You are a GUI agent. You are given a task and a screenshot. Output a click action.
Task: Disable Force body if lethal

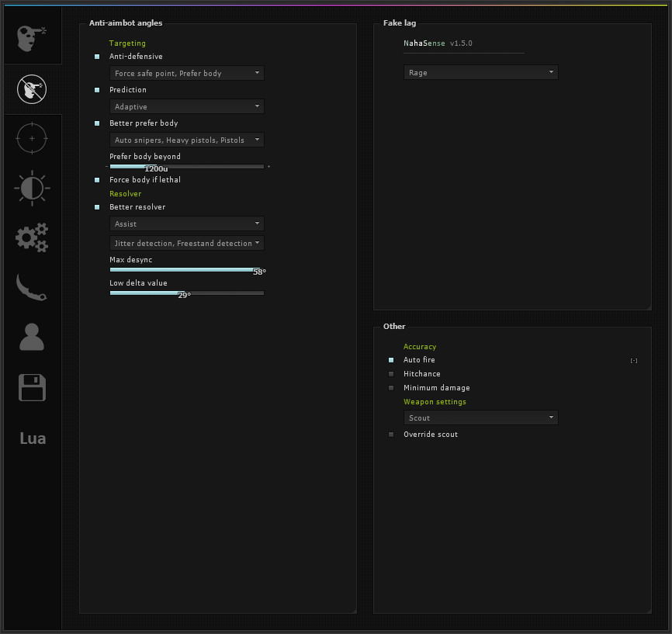click(97, 180)
